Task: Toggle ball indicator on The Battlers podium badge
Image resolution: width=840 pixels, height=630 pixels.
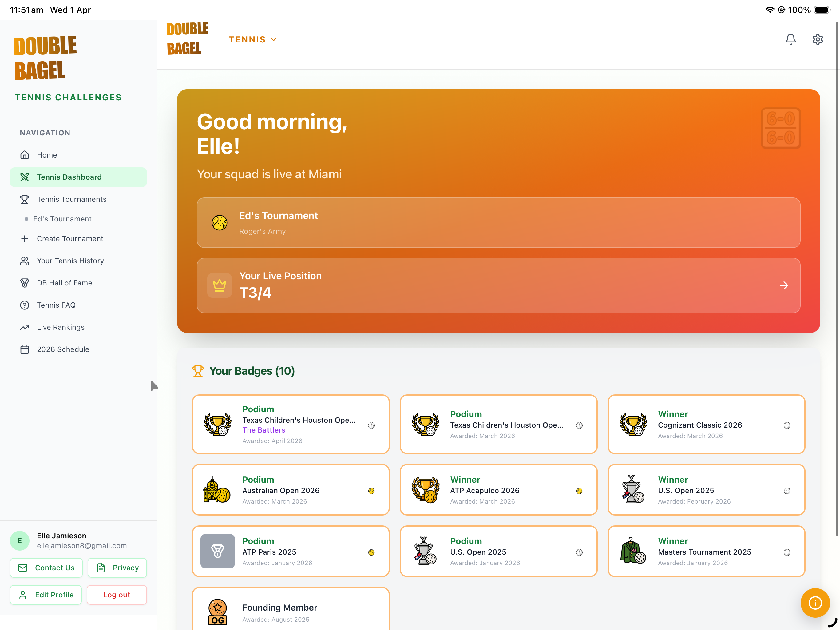Action: pyautogui.click(x=371, y=425)
